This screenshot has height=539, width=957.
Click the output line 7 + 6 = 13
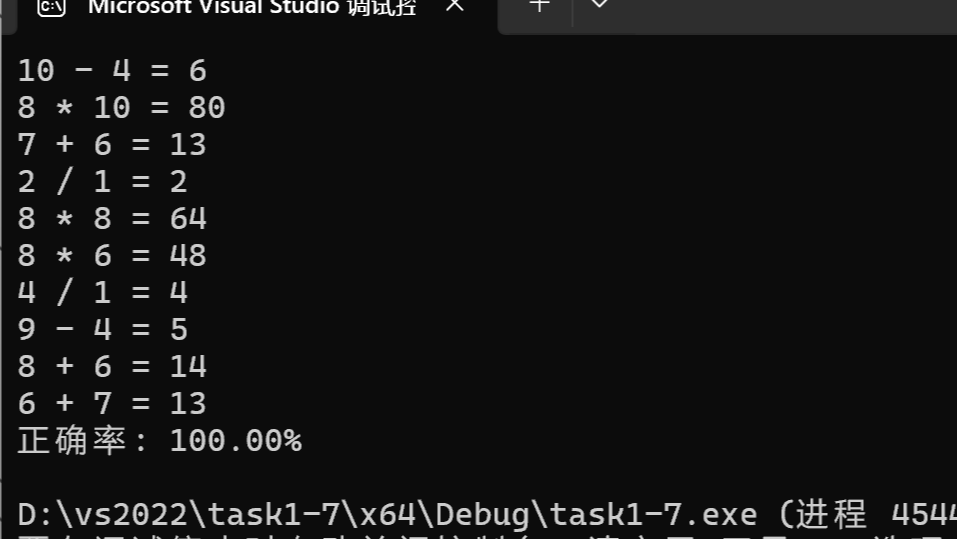pos(112,145)
